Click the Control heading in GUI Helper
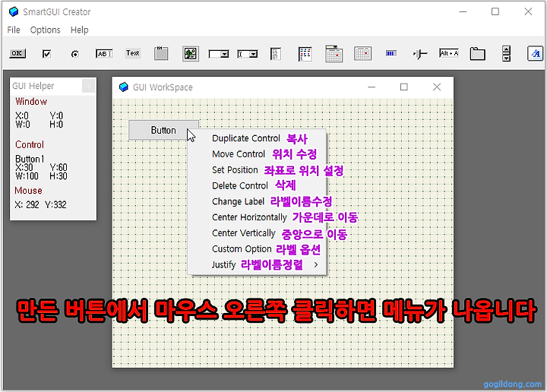The image size is (547, 392). 30,145
